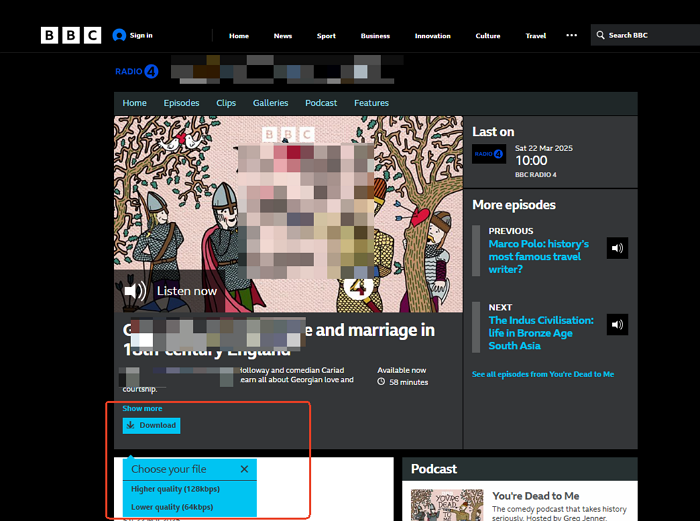Go to Home in BBC top navigation
700x521 pixels.
239,36
